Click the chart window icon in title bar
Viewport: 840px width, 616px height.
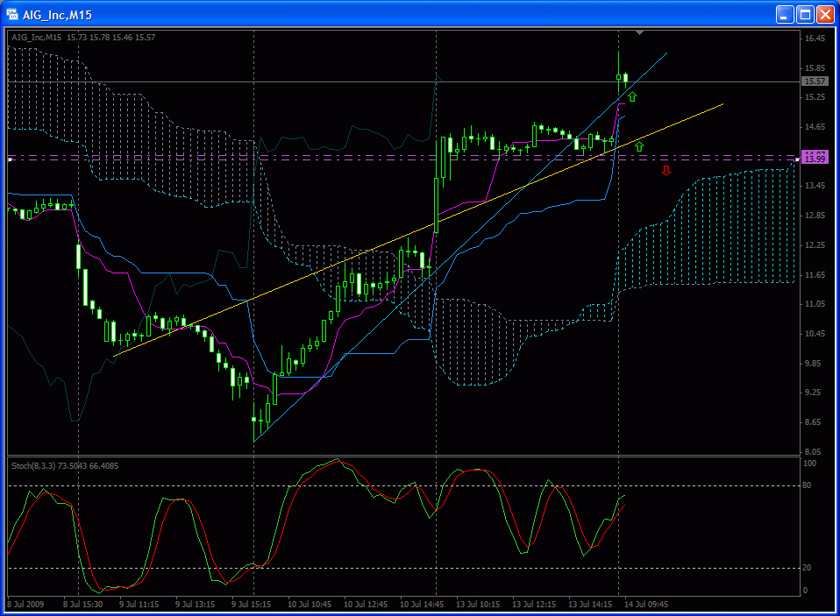pyautogui.click(x=11, y=14)
